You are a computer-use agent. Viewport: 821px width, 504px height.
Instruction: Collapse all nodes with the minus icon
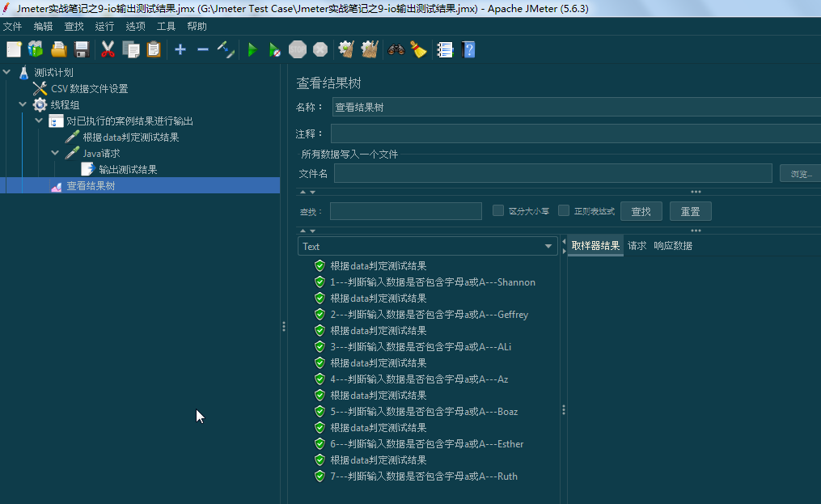tap(203, 49)
